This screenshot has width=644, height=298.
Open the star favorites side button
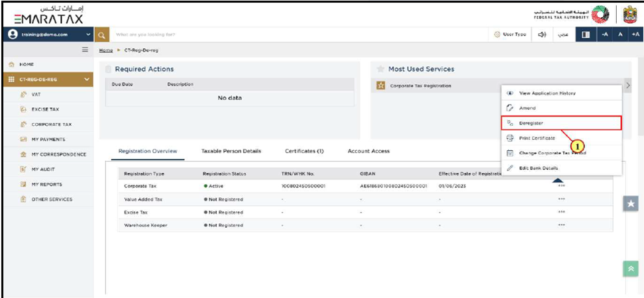point(630,205)
